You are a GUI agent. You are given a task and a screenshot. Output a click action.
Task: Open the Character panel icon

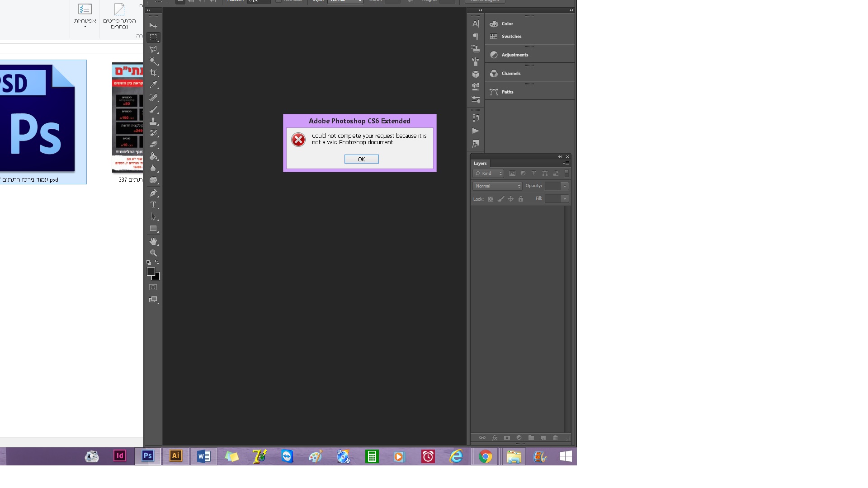[x=476, y=23]
